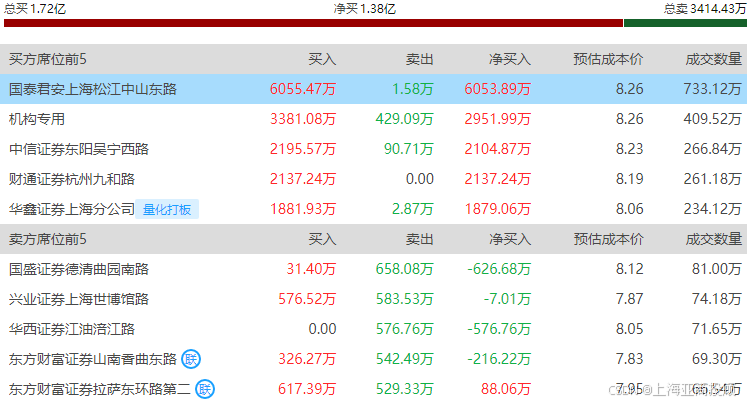Viewport: 747px width, 403px height.
Task: Click the 净买 1.38亿 label
Action: point(365,9)
